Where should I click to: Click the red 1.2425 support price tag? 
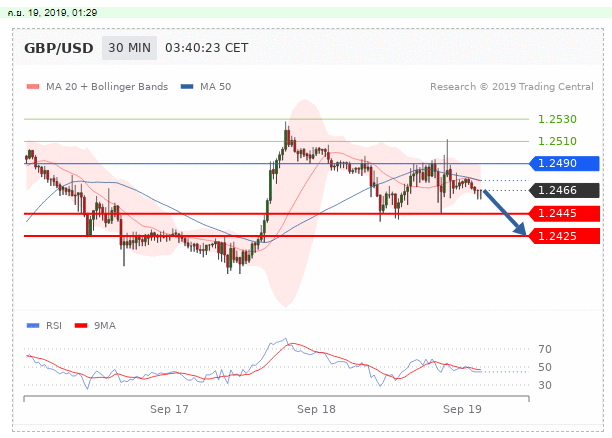click(564, 236)
